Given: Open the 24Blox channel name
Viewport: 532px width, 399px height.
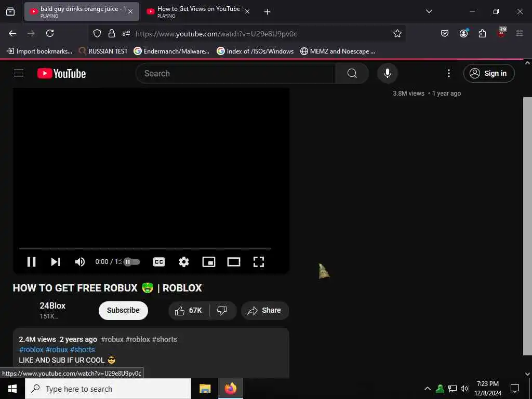Looking at the screenshot, I should [x=52, y=305].
